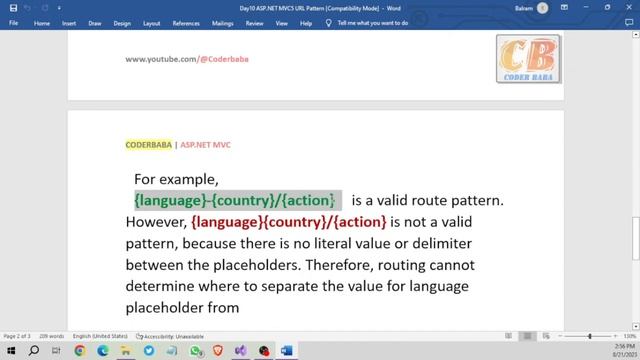Click 'Page 2 of 3' in status bar
Viewport: 640px width, 360px height.
coord(17,336)
